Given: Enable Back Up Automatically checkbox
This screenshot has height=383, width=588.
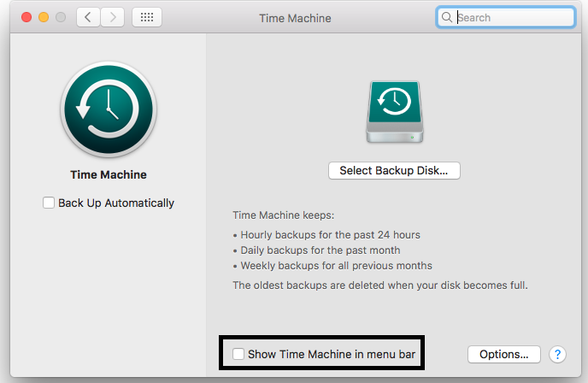Looking at the screenshot, I should tap(49, 203).
